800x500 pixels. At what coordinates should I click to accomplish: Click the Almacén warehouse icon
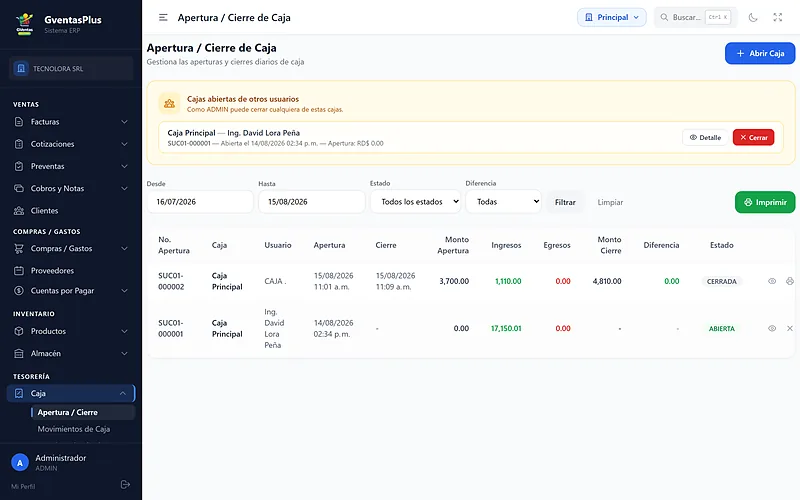tap(19, 354)
